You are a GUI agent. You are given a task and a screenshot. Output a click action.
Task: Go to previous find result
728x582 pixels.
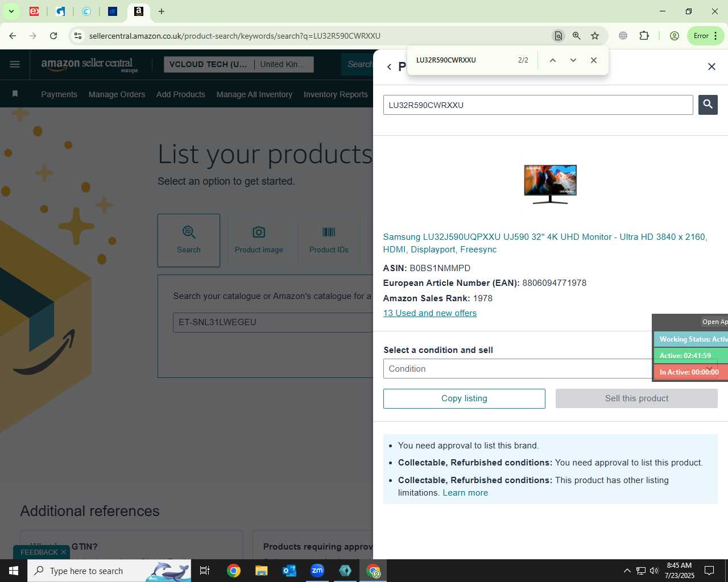pyautogui.click(x=552, y=60)
